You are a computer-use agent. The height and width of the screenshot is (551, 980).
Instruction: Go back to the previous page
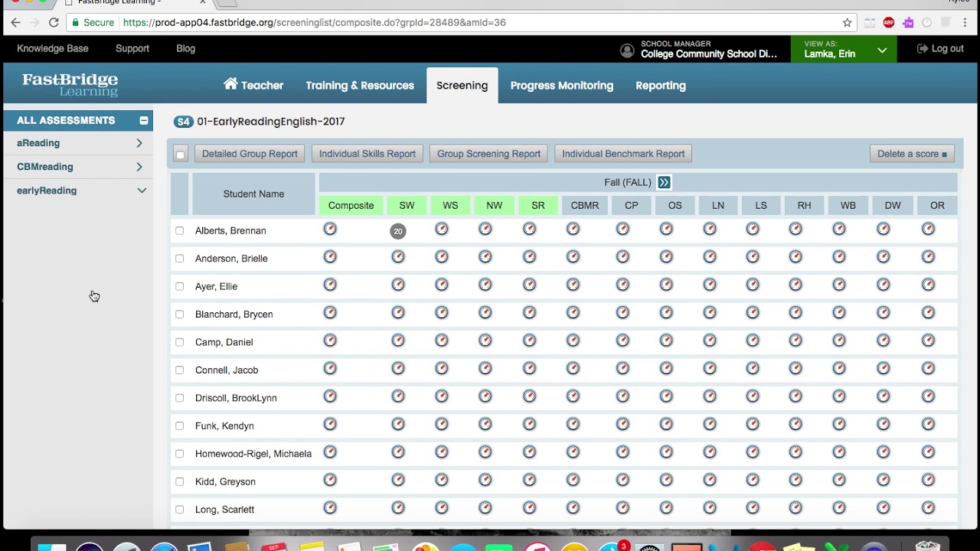pyautogui.click(x=15, y=22)
